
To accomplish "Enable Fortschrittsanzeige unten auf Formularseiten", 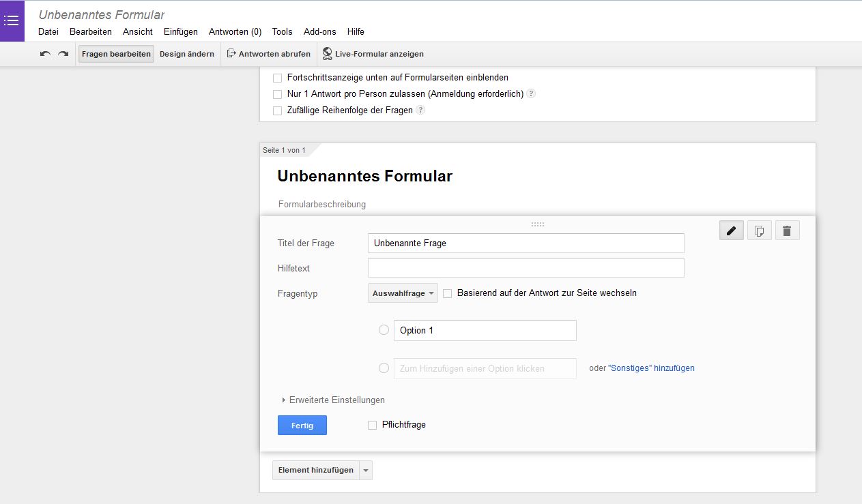I will coord(277,78).
